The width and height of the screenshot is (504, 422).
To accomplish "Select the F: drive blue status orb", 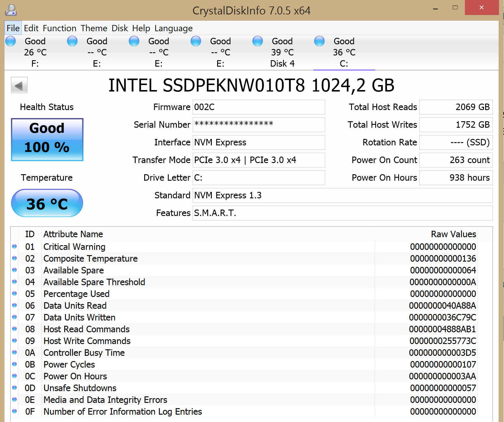I will pyautogui.click(x=11, y=41).
